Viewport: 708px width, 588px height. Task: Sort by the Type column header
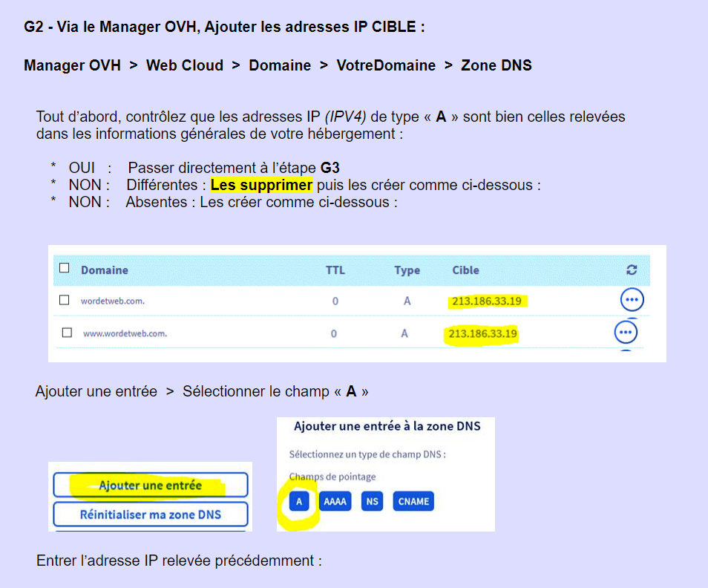click(x=407, y=271)
